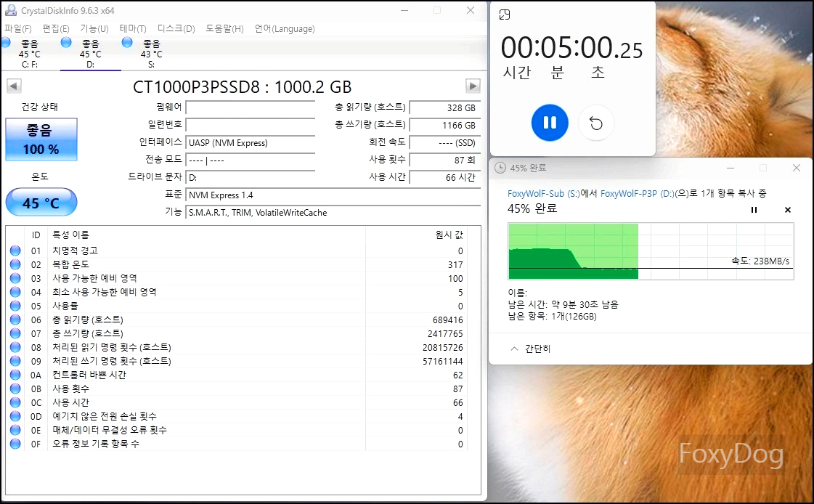Screen dimensions: 814x504
Task: Click the 펌웨어 firmware field
Action: click(251, 107)
